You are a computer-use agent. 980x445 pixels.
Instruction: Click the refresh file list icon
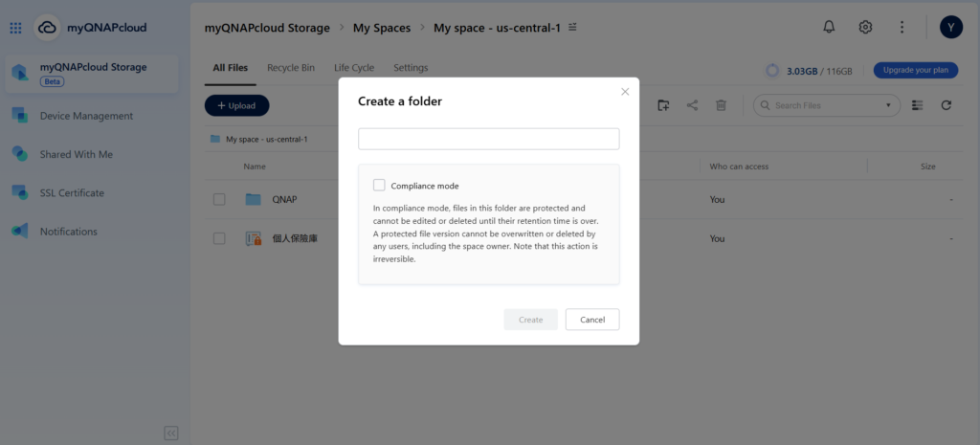946,105
